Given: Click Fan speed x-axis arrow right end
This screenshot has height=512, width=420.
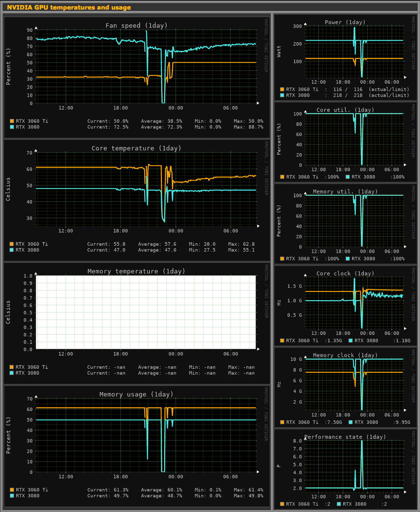Looking at the screenshot, I should pos(258,103).
